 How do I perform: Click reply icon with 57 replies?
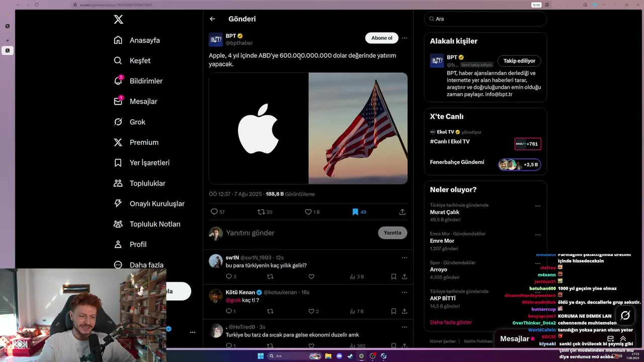point(217,212)
